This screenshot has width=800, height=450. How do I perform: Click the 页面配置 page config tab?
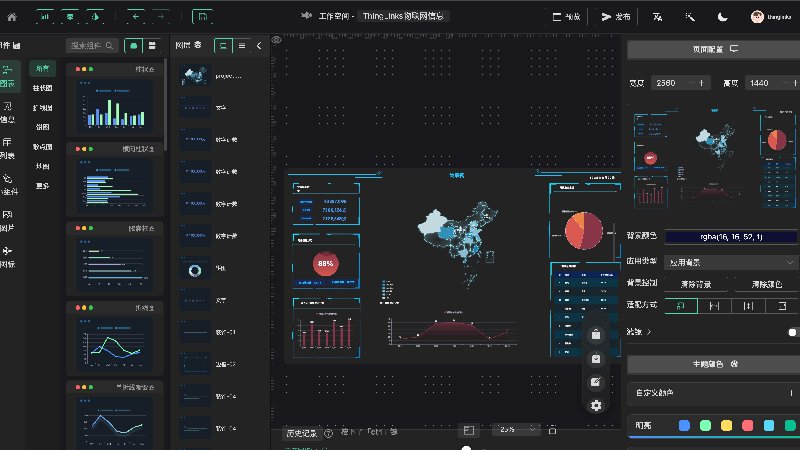(714, 49)
